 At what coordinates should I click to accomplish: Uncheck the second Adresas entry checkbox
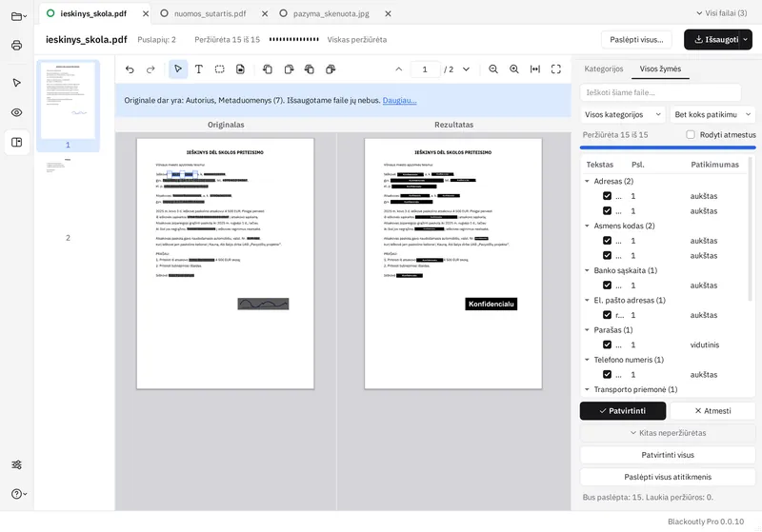pyautogui.click(x=607, y=211)
